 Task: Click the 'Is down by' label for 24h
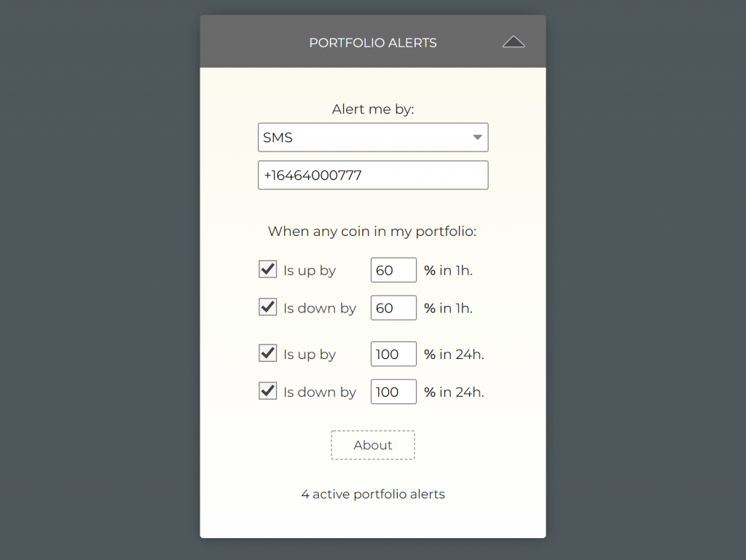(x=320, y=393)
